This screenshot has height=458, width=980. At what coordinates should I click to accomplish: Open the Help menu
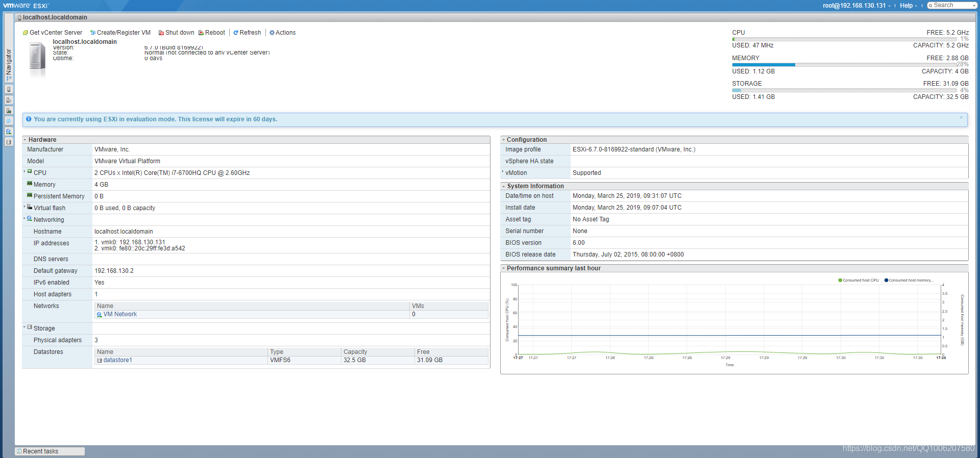[x=908, y=6]
